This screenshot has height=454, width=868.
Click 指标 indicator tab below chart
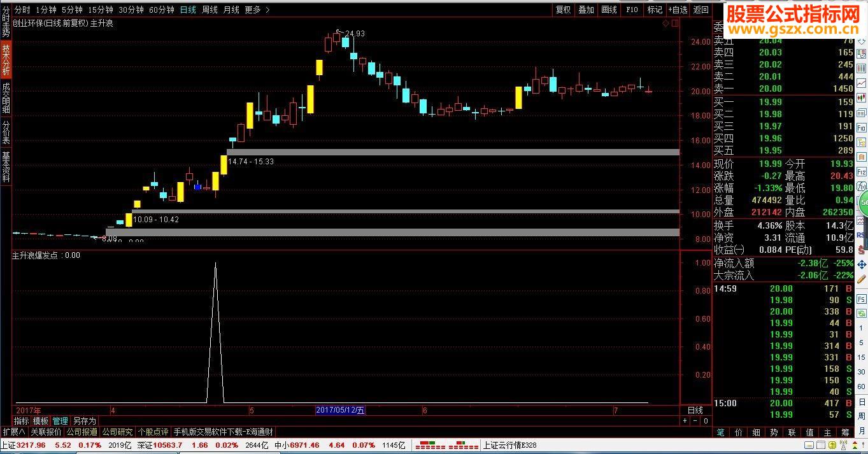click(x=21, y=421)
